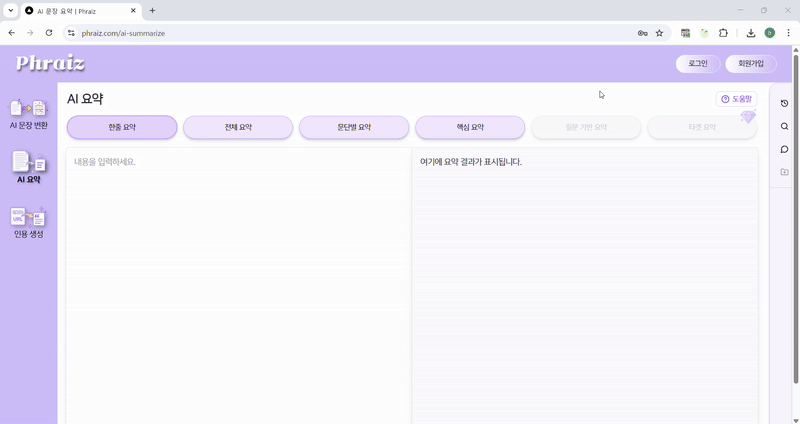Image resolution: width=800 pixels, height=424 pixels.
Task: Open the history icon in right panel
Action: pyautogui.click(x=784, y=104)
